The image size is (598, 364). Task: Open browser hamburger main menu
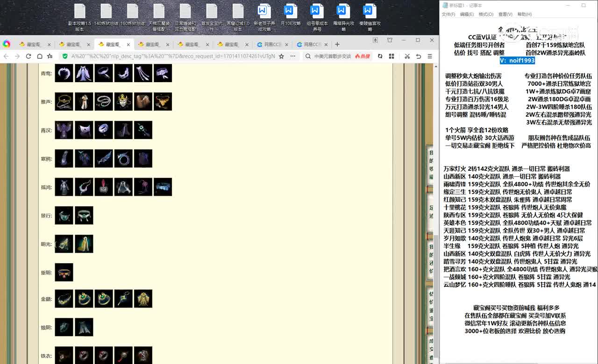click(x=430, y=56)
